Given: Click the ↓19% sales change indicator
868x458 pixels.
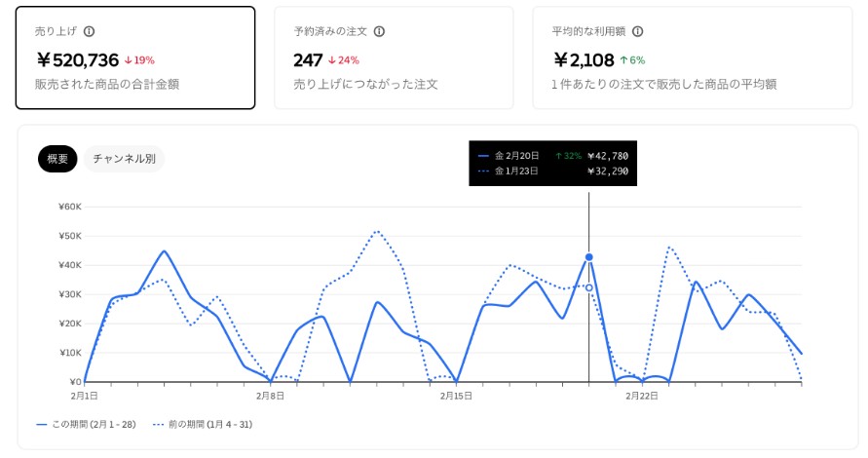Looking at the screenshot, I should [x=139, y=60].
